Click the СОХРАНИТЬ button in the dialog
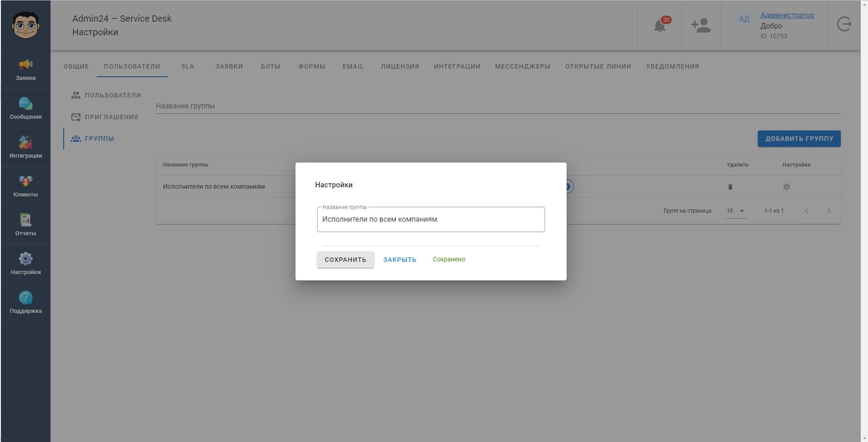Screen dimensions: 868x442 pos(345,259)
